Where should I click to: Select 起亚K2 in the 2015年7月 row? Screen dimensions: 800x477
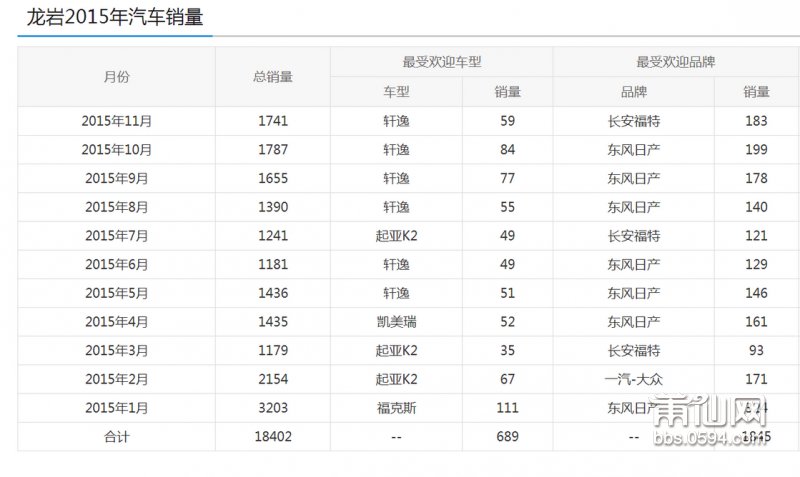point(396,236)
